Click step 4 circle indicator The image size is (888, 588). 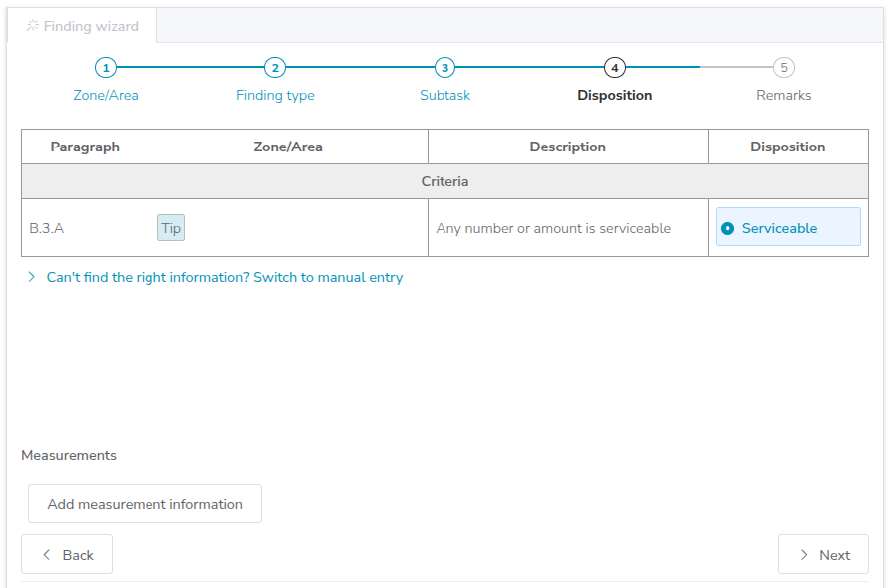coord(615,68)
